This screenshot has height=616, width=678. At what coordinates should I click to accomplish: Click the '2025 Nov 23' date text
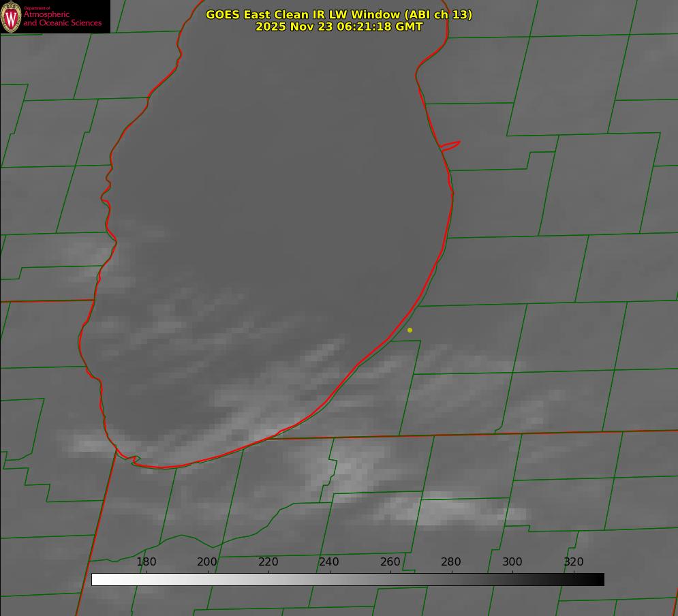pyautogui.click(x=294, y=27)
